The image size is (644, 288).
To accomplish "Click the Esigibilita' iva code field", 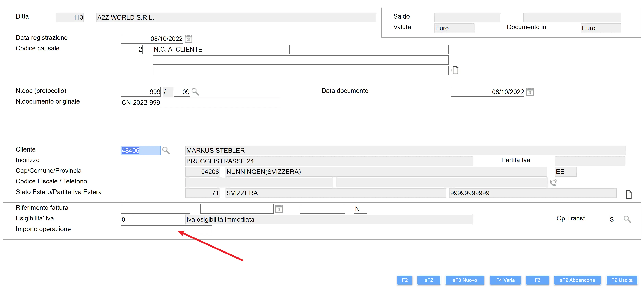I will pyautogui.click(x=127, y=219).
